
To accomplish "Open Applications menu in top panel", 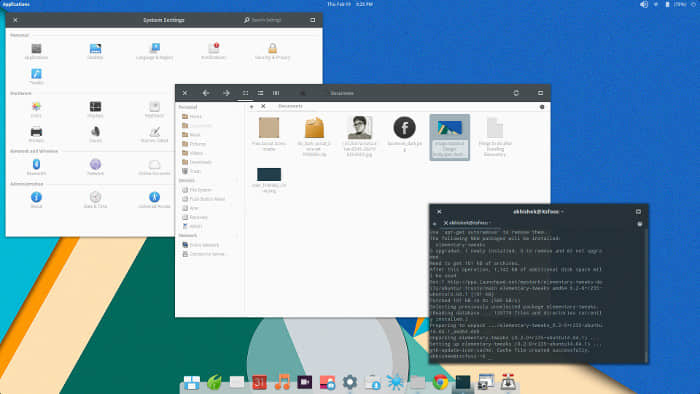I will (x=16, y=4).
